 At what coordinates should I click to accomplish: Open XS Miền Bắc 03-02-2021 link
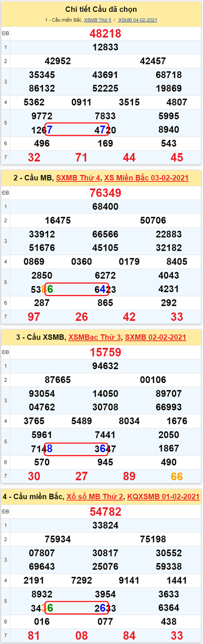146,178
